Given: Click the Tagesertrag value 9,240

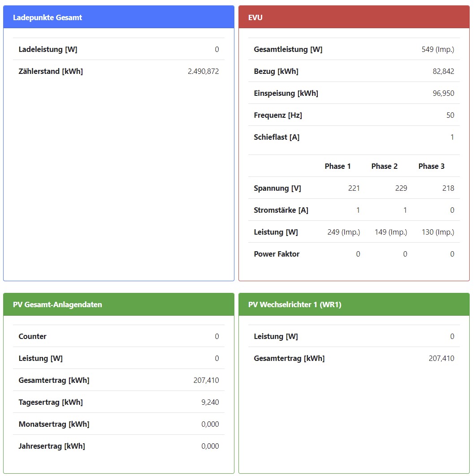Looking at the screenshot, I should (x=210, y=402).
